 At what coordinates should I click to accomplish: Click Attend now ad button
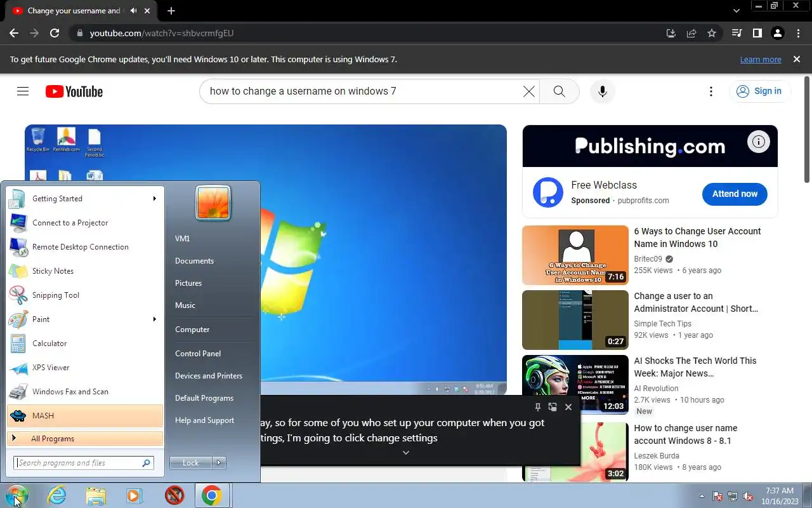tap(735, 194)
